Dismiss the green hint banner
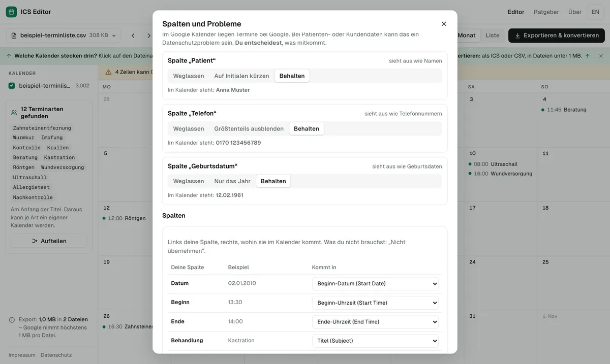Image resolution: width=610 pixels, height=364 pixels. click(x=601, y=56)
